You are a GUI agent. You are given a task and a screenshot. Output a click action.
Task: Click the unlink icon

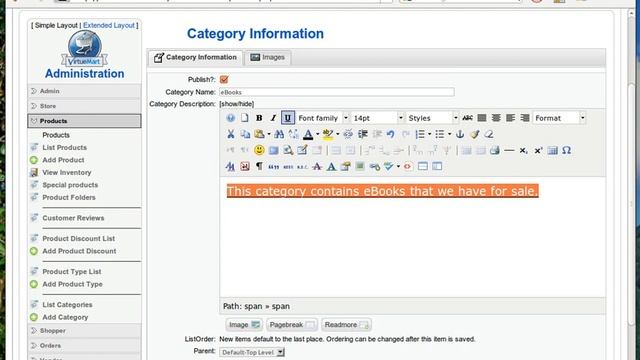click(348, 134)
